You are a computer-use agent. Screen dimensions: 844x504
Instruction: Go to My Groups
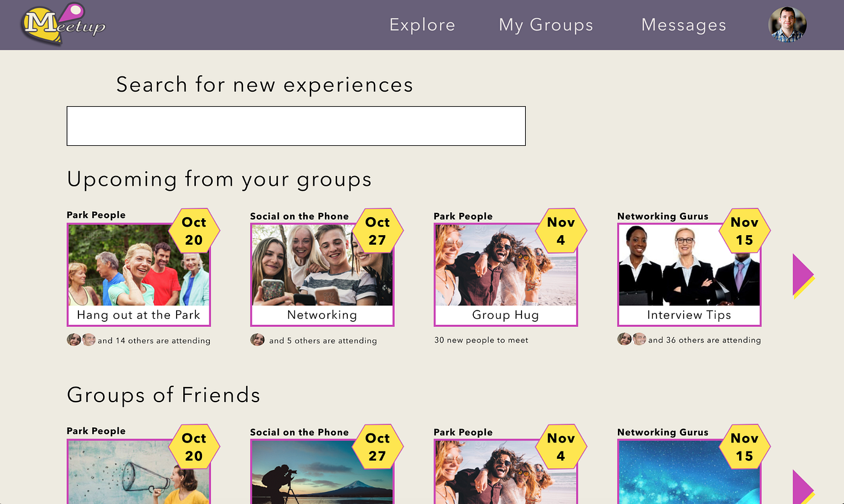[x=546, y=25]
